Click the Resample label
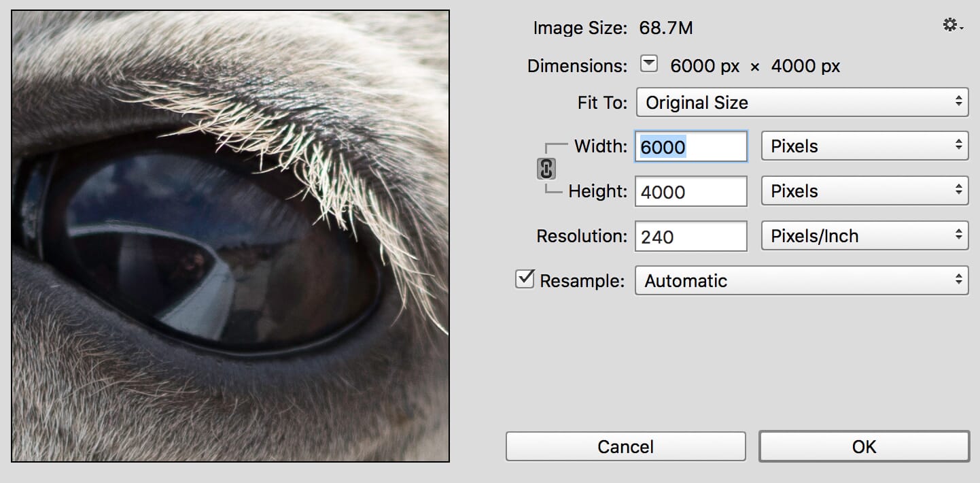980x483 pixels. coord(582,281)
